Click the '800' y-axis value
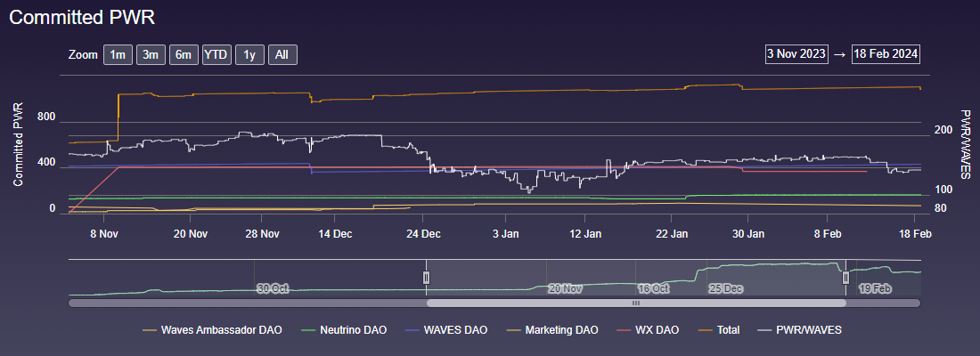The width and height of the screenshot is (980, 356). (47, 117)
